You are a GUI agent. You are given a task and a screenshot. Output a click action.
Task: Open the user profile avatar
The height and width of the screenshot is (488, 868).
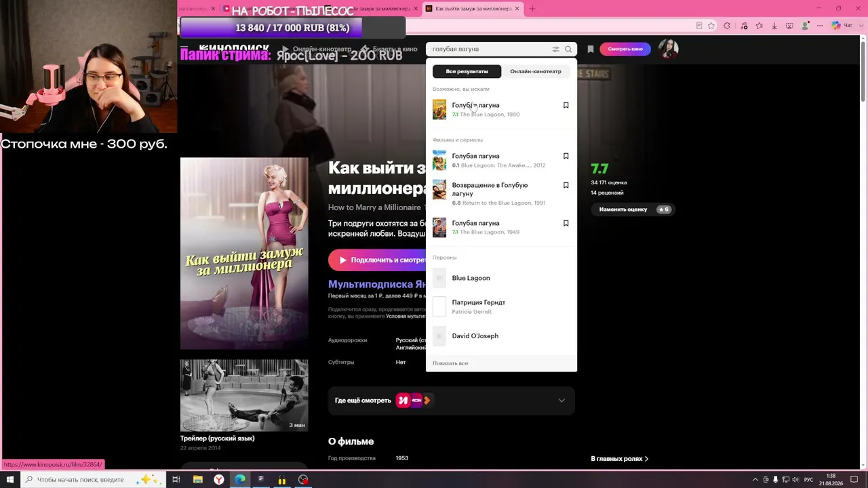click(668, 49)
